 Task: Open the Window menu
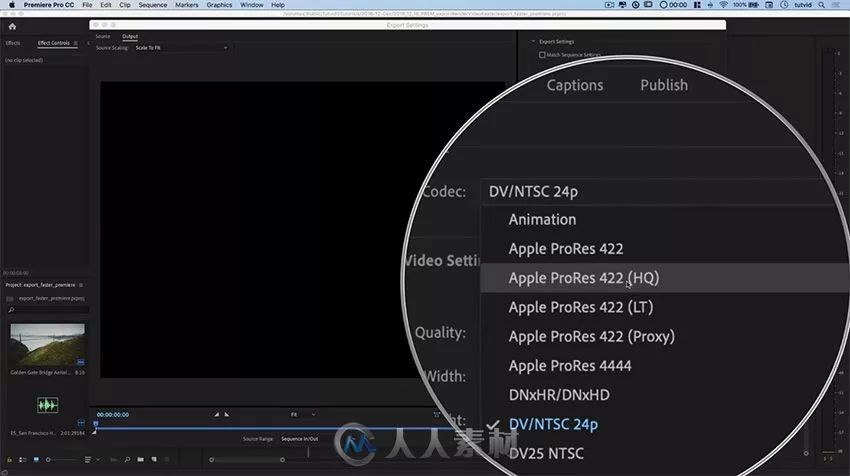click(x=252, y=5)
